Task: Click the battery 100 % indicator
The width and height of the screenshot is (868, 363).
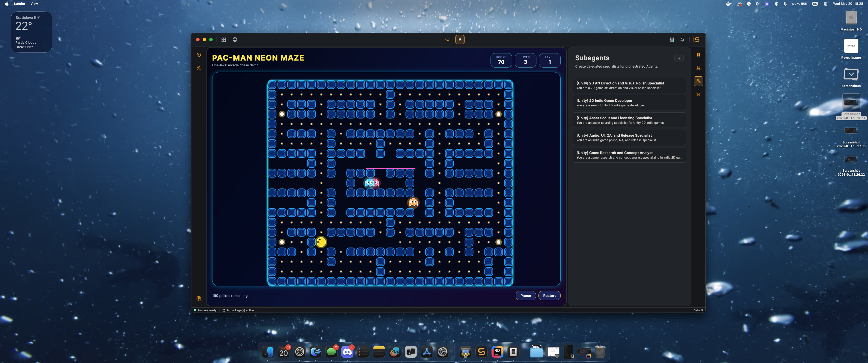Action: 799,4
